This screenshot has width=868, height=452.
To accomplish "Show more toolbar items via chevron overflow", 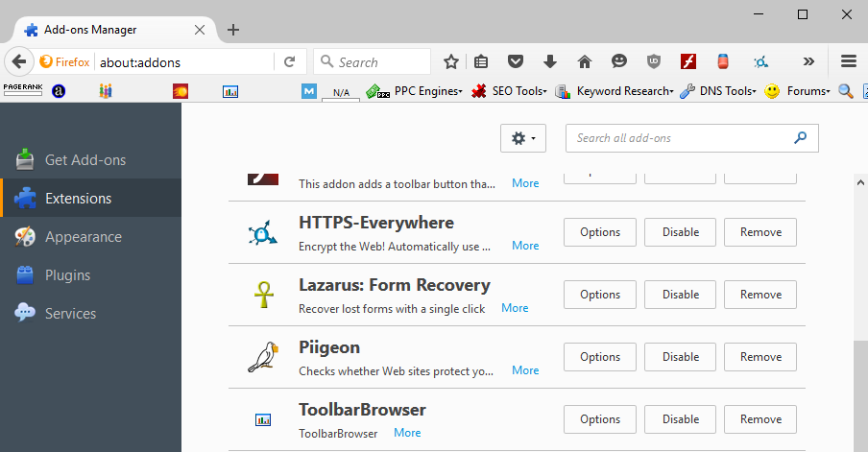I will [808, 61].
